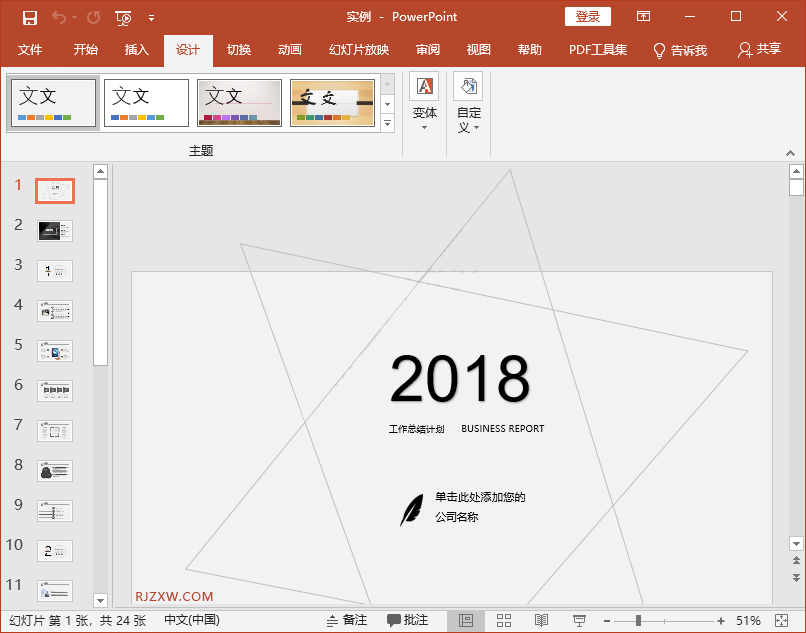
Task: Open Customize Quick Access Toolbar dropdown
Action: 151,18
